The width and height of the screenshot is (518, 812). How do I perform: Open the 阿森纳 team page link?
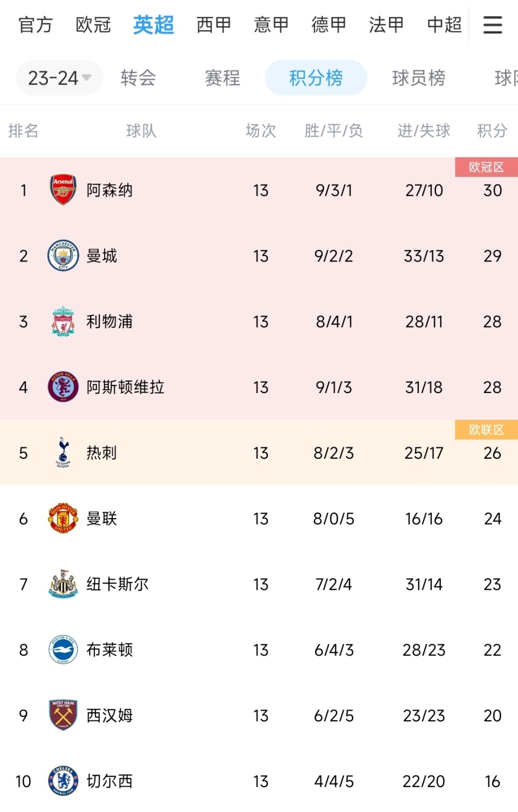click(108, 190)
